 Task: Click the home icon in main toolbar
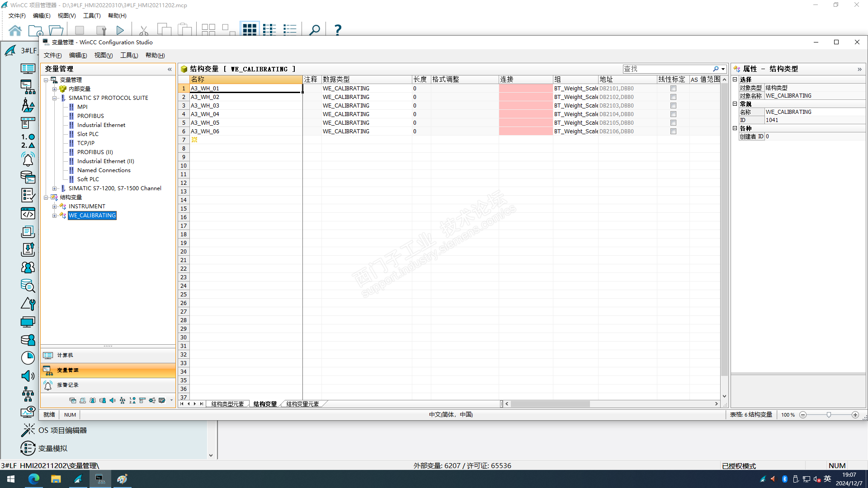15,30
